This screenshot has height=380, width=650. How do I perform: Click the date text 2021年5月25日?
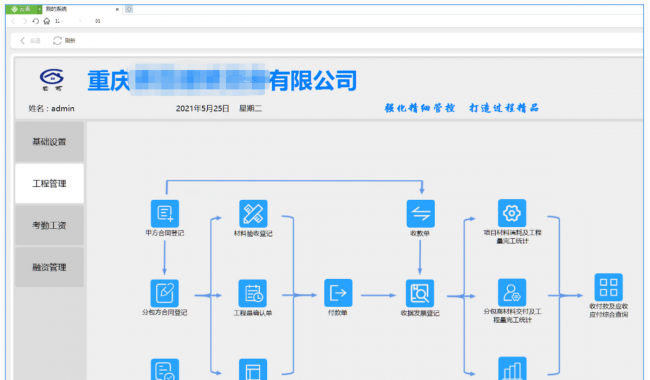pyautogui.click(x=202, y=108)
